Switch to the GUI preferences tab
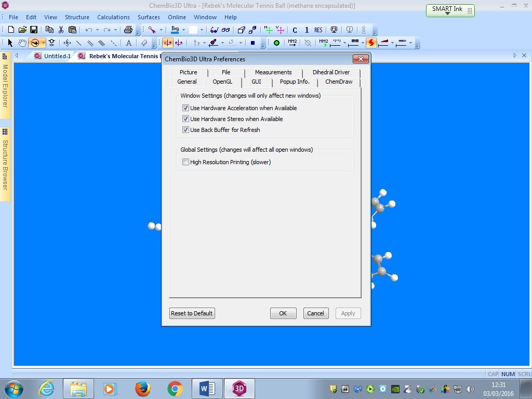The height and width of the screenshot is (399, 532). click(256, 82)
